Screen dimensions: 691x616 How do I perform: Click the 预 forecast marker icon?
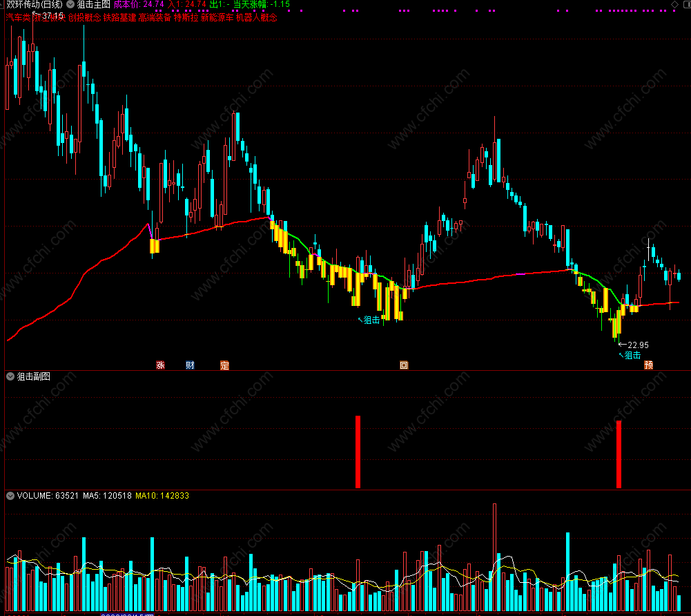pyautogui.click(x=648, y=365)
